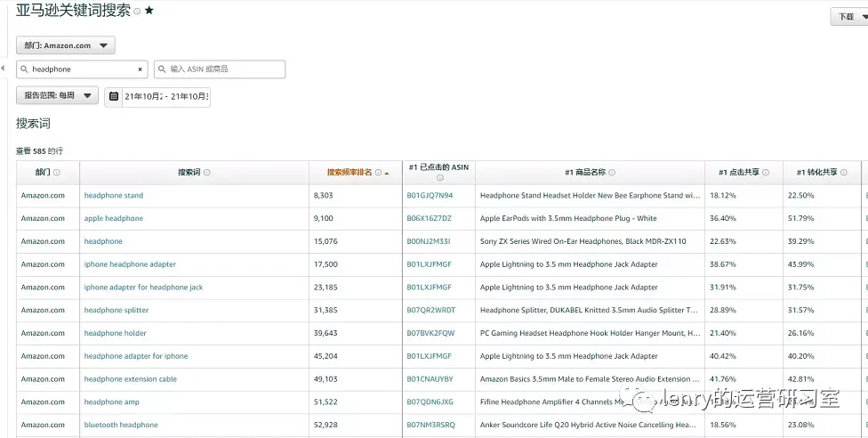868x438 pixels.
Task: Open ASIN B01LXJFMGF in iphone headphone adapter row
Action: 429,264
